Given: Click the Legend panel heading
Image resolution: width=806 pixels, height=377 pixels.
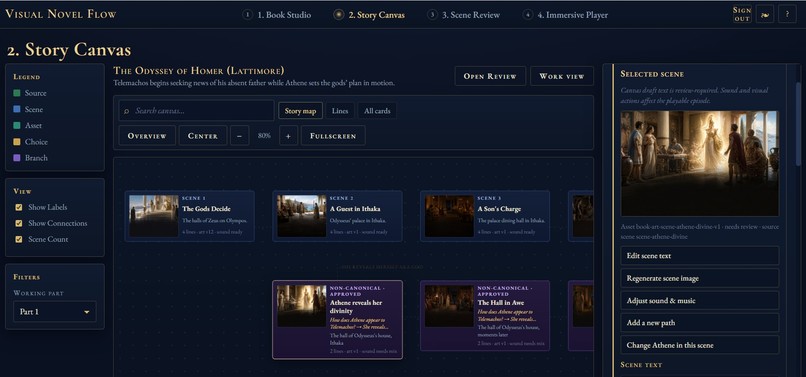Looking at the screenshot, I should click(x=27, y=77).
